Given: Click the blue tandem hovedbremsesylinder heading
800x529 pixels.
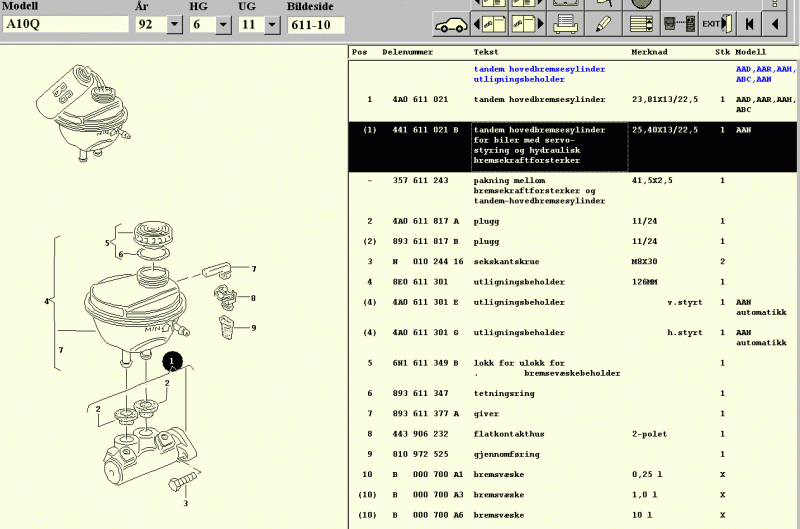Looking at the screenshot, I should [x=539, y=68].
